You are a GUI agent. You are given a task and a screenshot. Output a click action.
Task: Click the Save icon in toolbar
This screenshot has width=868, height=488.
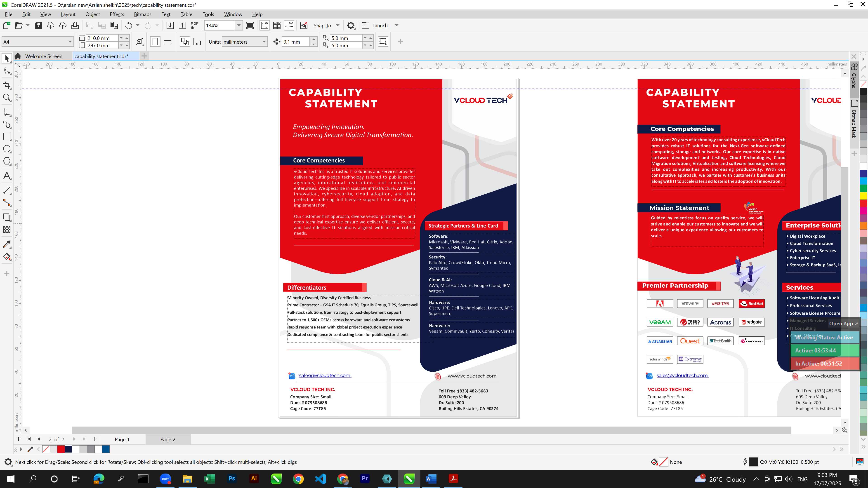38,25
